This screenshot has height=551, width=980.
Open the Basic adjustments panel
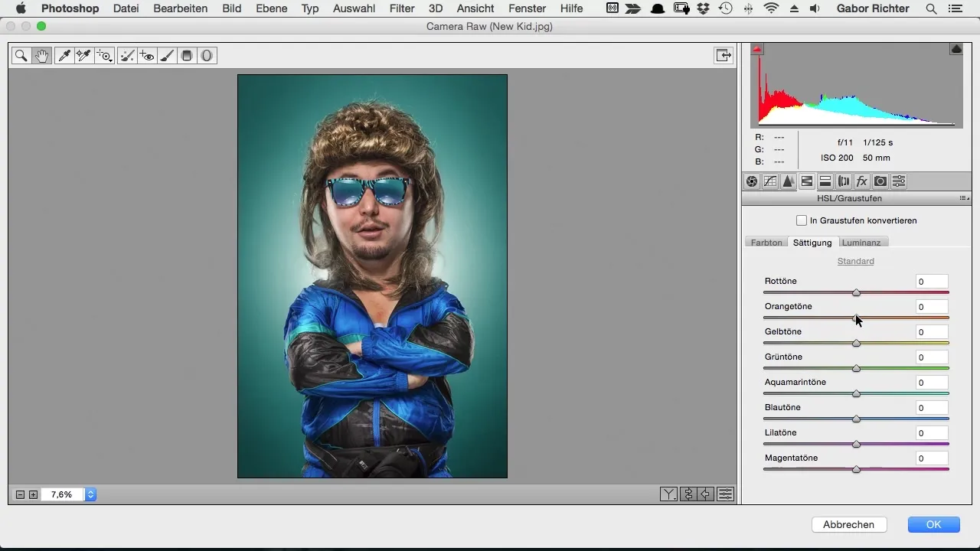[752, 181]
